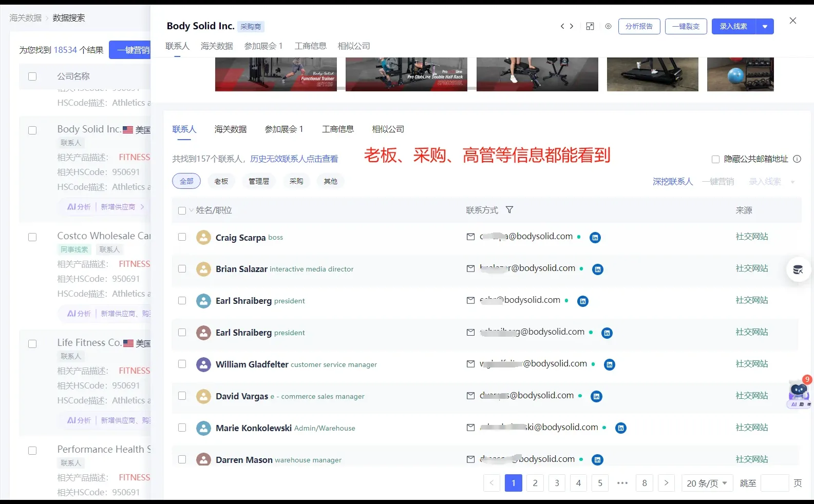Image resolution: width=814 pixels, height=504 pixels.
Task: Check William Gladfelter's row checkbox
Action: (182, 364)
